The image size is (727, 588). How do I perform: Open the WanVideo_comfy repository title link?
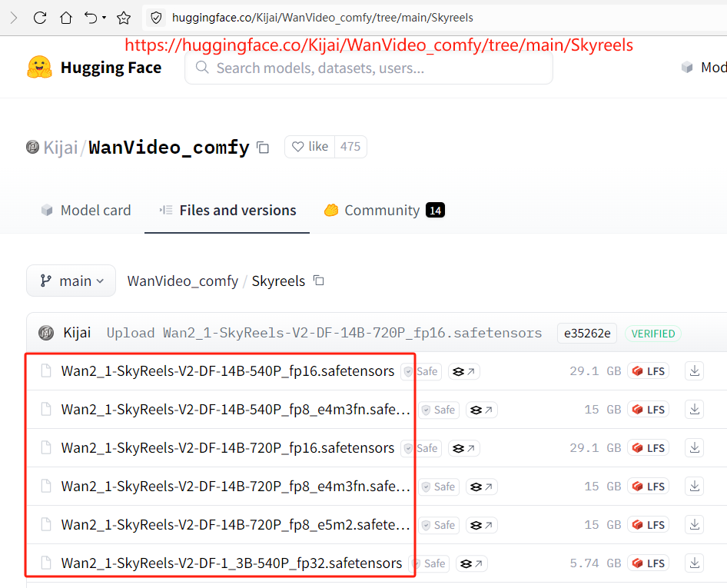pyautogui.click(x=169, y=148)
